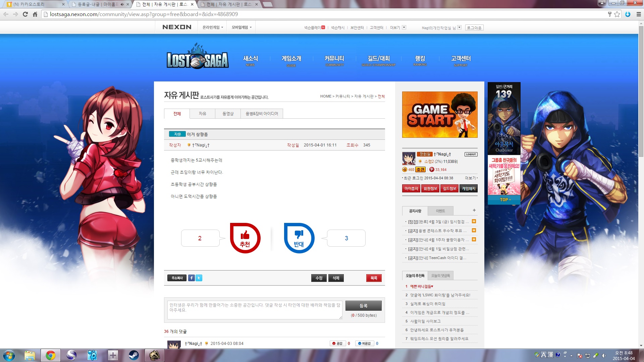Expand 모바일게임 dropdown menu

pos(241,27)
